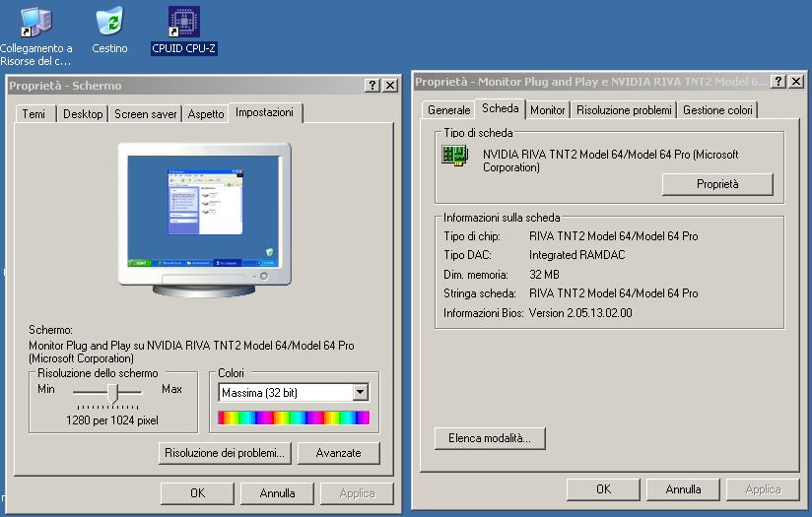Open the Aspetto tab
This screenshot has height=517, width=812.
[206, 114]
